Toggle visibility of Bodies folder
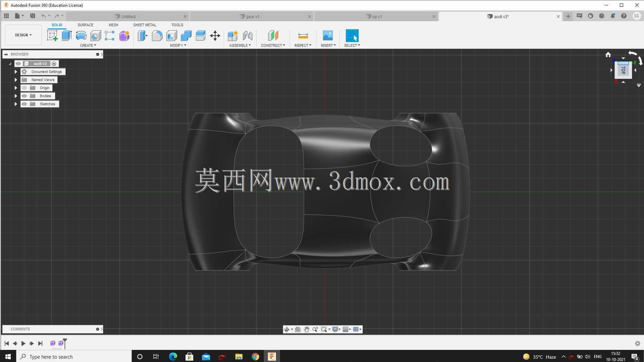The image size is (644, 362). 24,96
